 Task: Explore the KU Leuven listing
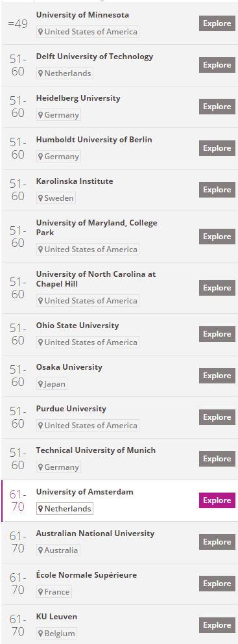click(217, 625)
